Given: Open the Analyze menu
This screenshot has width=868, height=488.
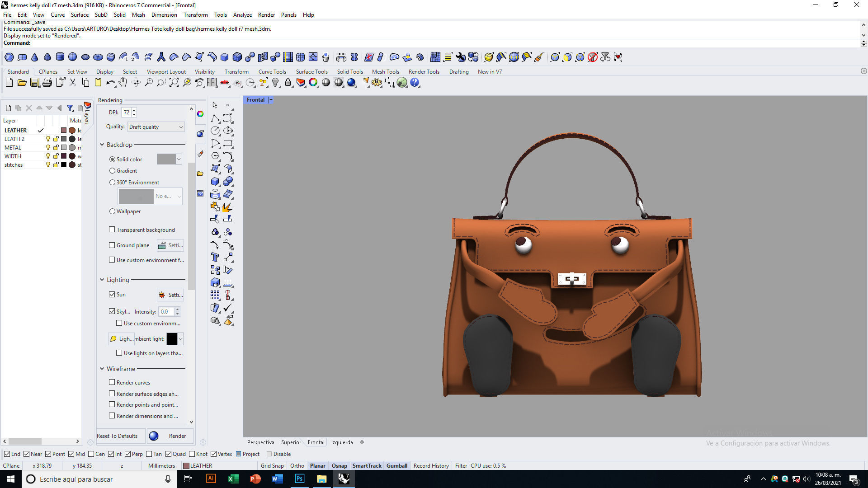Looking at the screenshot, I should click(242, 14).
